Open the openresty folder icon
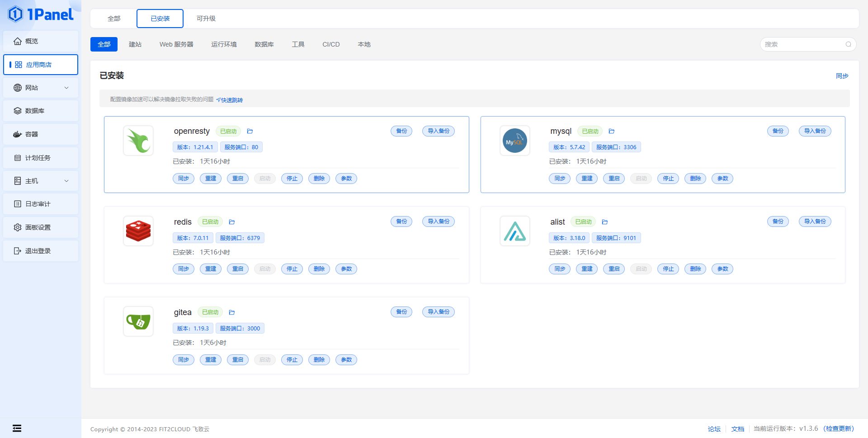The width and height of the screenshot is (868, 438). [250, 132]
